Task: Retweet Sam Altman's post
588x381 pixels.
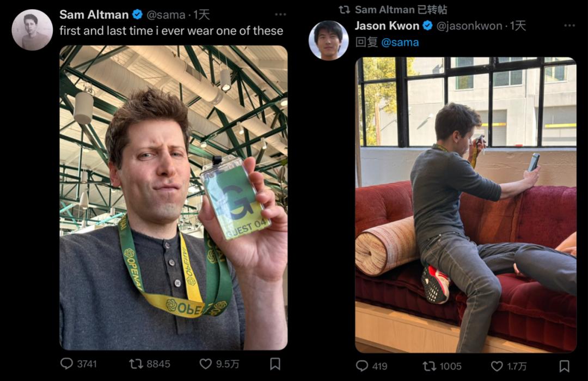Action: click(x=136, y=364)
